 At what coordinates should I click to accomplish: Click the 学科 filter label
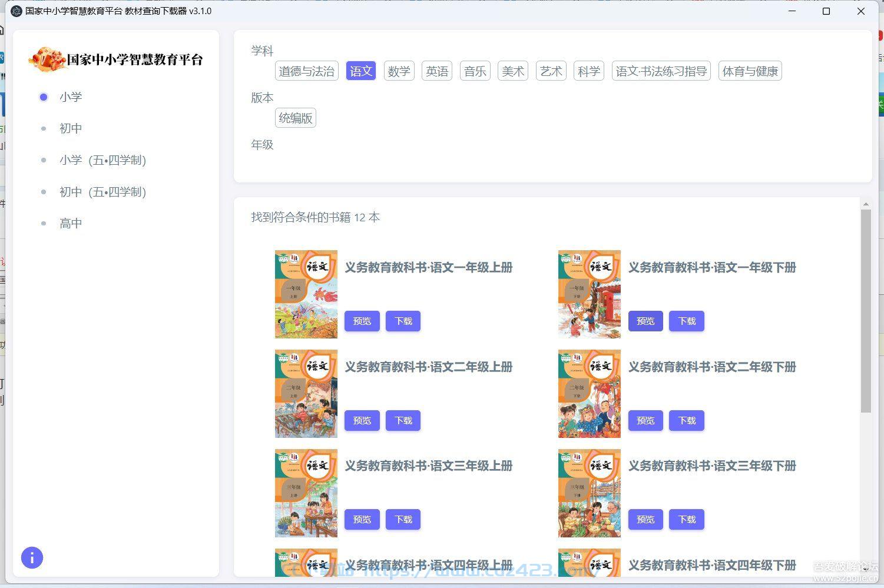262,51
